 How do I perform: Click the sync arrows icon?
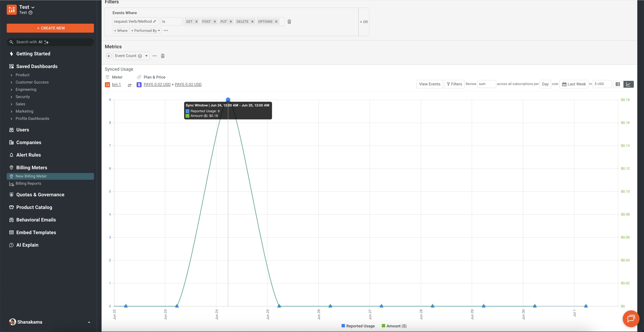pyautogui.click(x=130, y=85)
